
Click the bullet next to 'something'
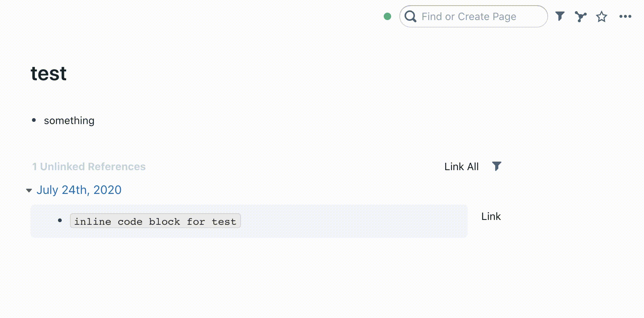tap(34, 120)
